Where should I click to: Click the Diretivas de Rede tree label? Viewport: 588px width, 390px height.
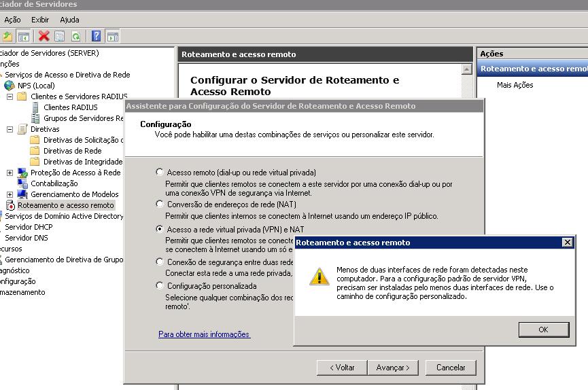(x=72, y=151)
